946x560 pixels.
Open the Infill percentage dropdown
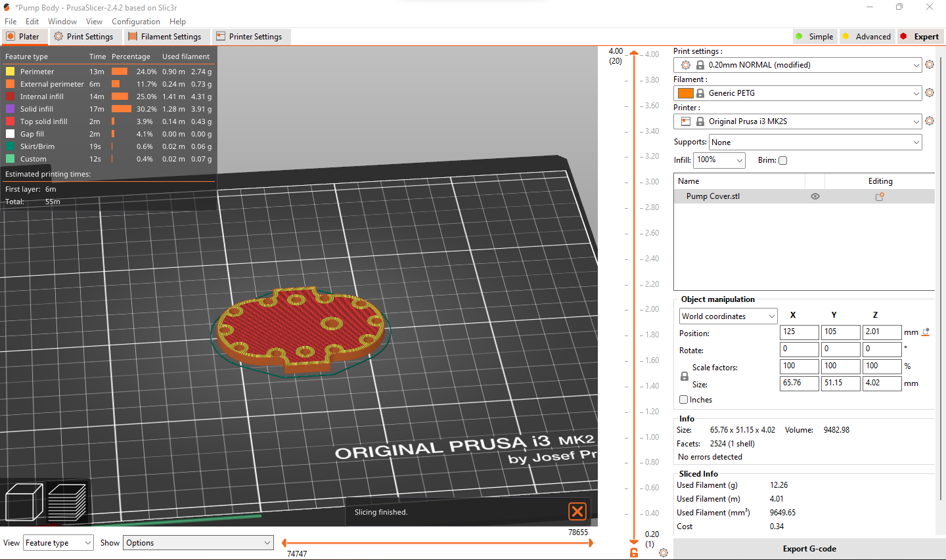pyautogui.click(x=719, y=160)
